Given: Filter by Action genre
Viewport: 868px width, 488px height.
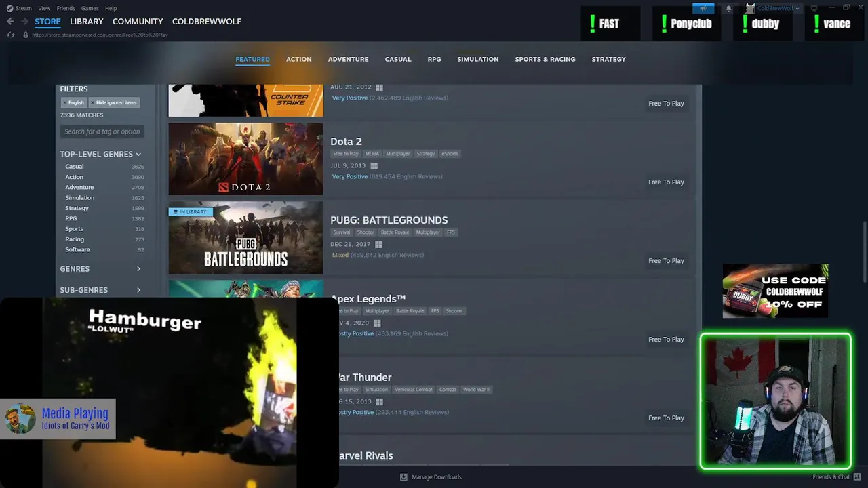Looking at the screenshot, I should coord(74,177).
